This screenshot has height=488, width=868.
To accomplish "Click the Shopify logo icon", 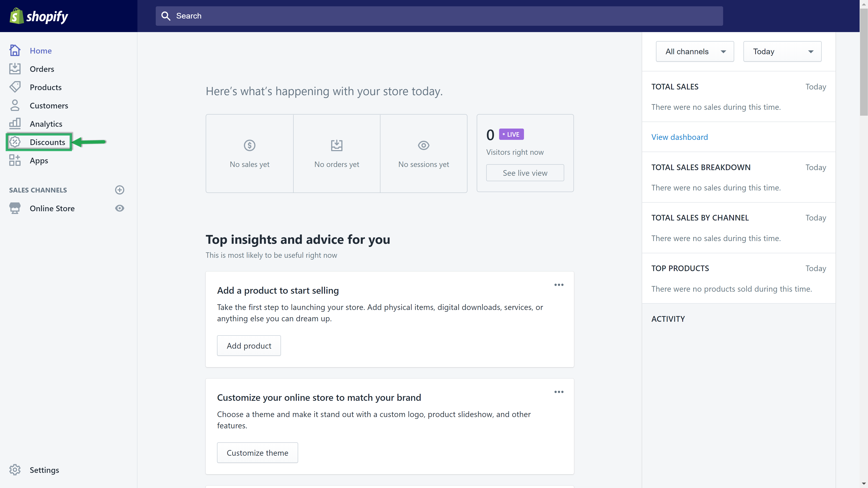I will 16,16.
